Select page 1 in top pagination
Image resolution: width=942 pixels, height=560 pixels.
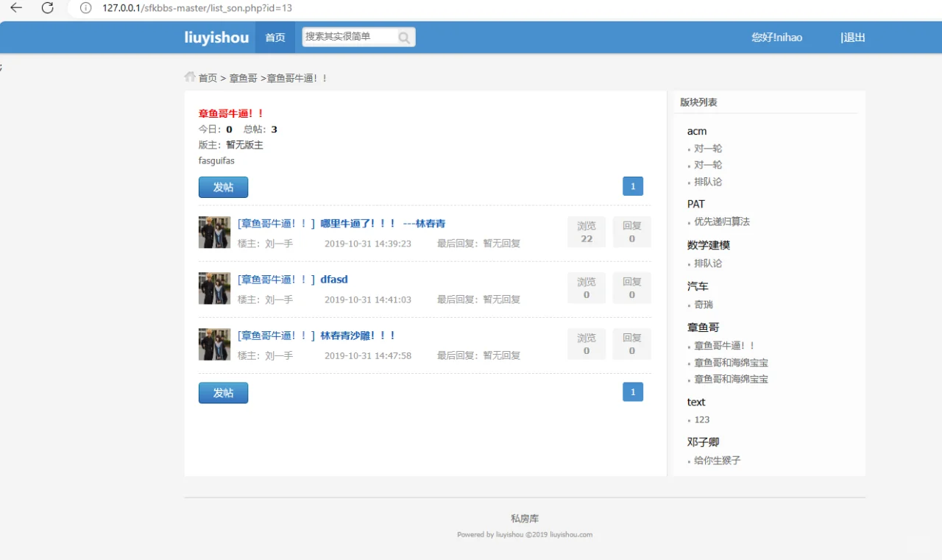[632, 186]
